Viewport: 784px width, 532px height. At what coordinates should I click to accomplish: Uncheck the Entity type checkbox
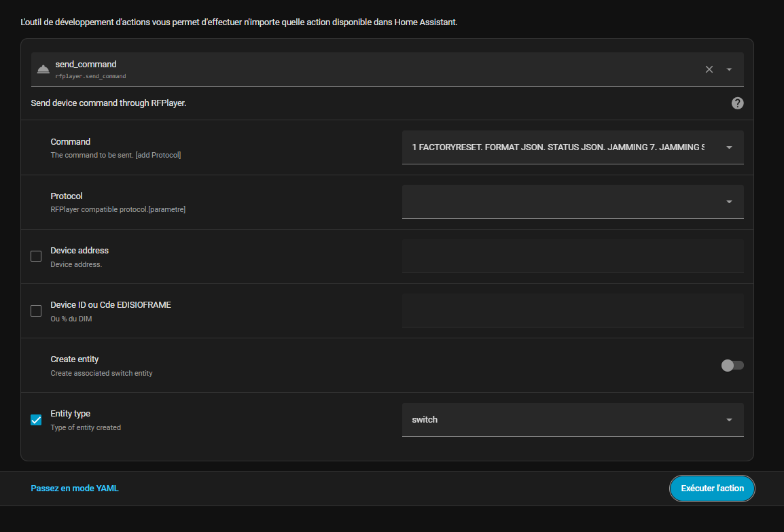[x=36, y=420]
